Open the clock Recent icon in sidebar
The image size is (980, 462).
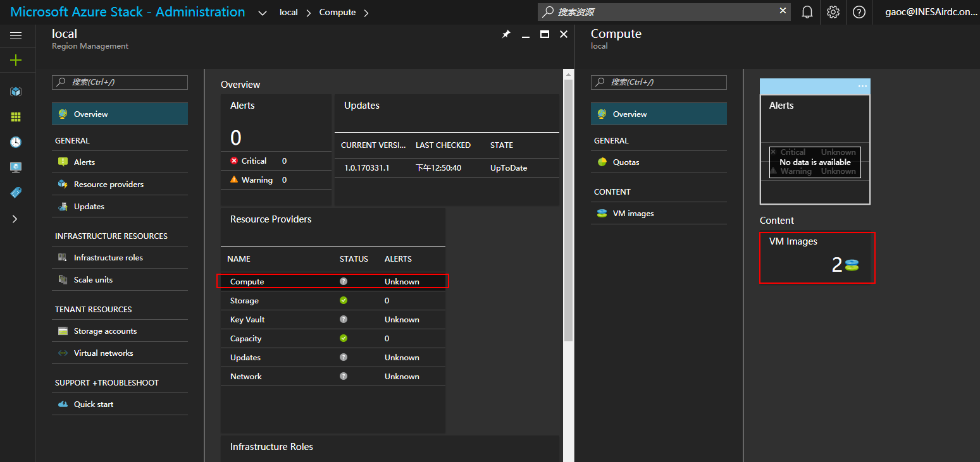click(16, 142)
